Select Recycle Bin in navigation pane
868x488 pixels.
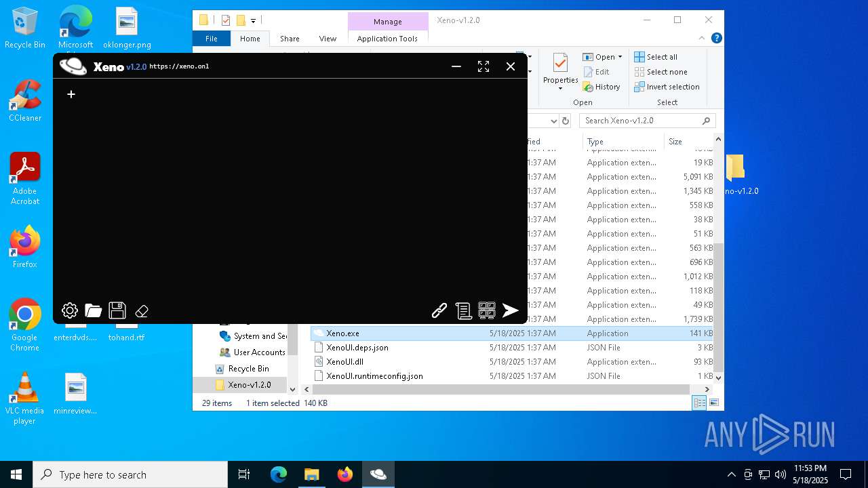coord(248,369)
